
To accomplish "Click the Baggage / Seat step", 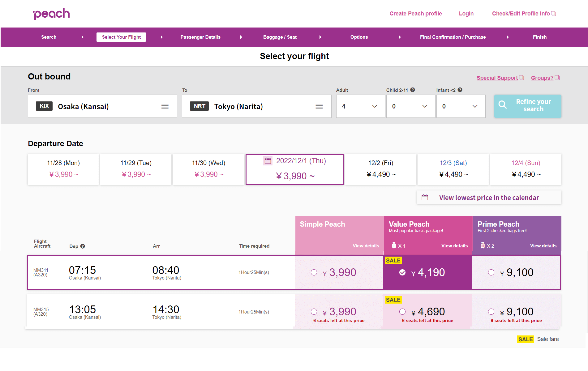I will 280,37.
